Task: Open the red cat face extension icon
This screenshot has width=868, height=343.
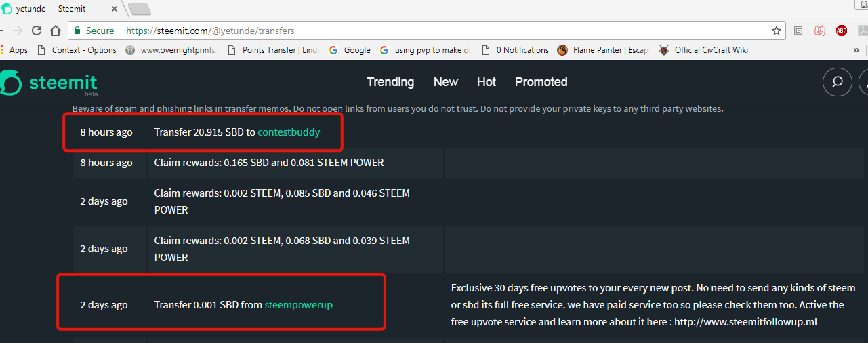Action: tap(820, 31)
